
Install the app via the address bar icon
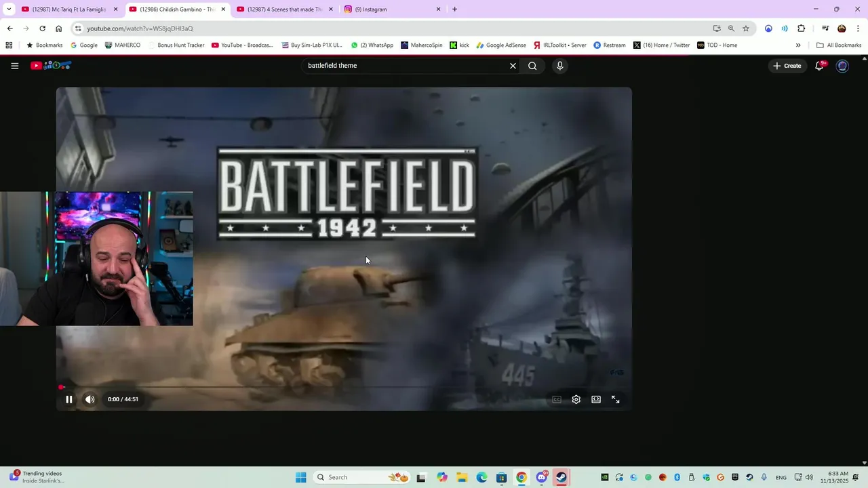pyautogui.click(x=717, y=28)
